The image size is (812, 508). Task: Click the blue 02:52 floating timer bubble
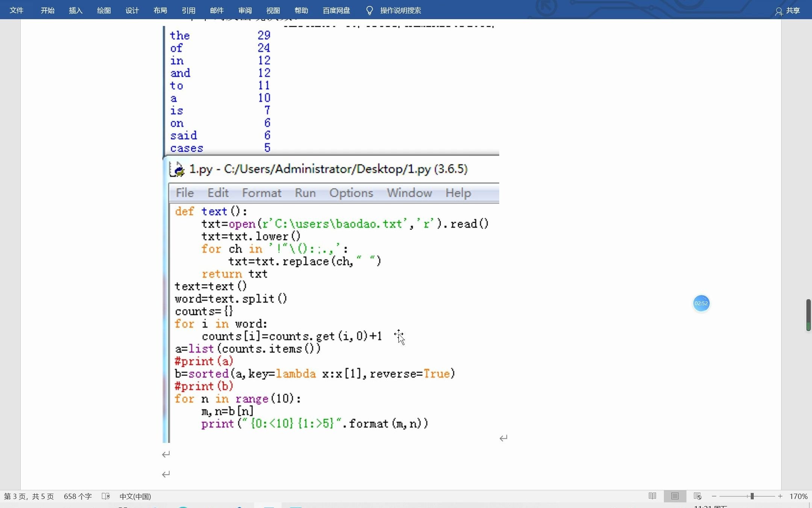pyautogui.click(x=701, y=303)
